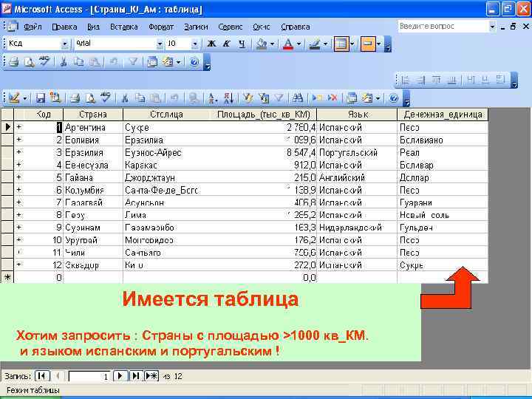Toggle Bold (Ж) formatting

coord(212,44)
